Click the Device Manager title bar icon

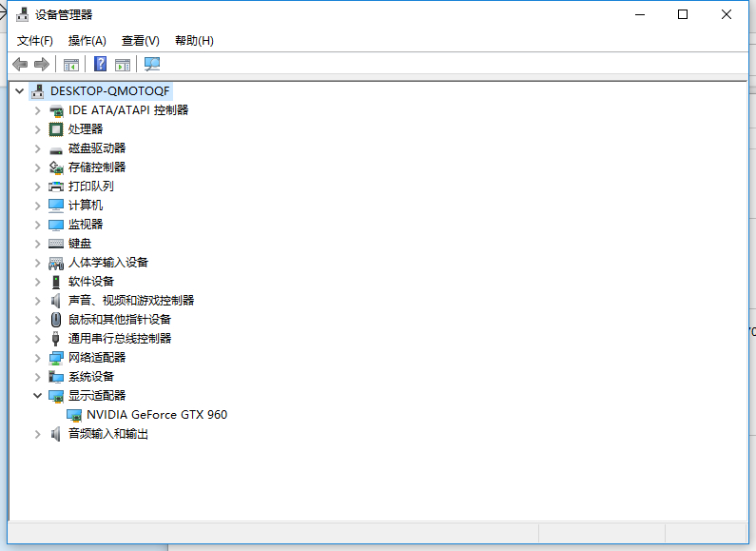(x=22, y=15)
